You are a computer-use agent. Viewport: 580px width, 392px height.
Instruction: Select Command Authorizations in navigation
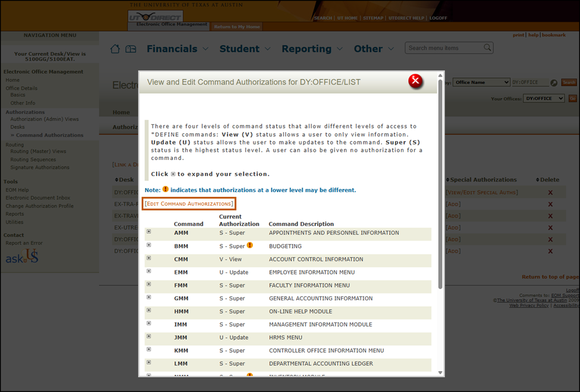coord(49,136)
